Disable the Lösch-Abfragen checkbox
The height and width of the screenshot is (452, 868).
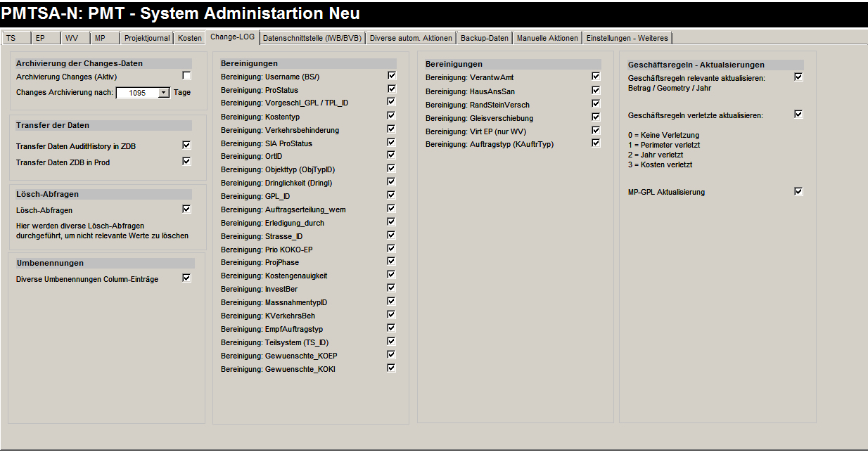[x=186, y=209]
